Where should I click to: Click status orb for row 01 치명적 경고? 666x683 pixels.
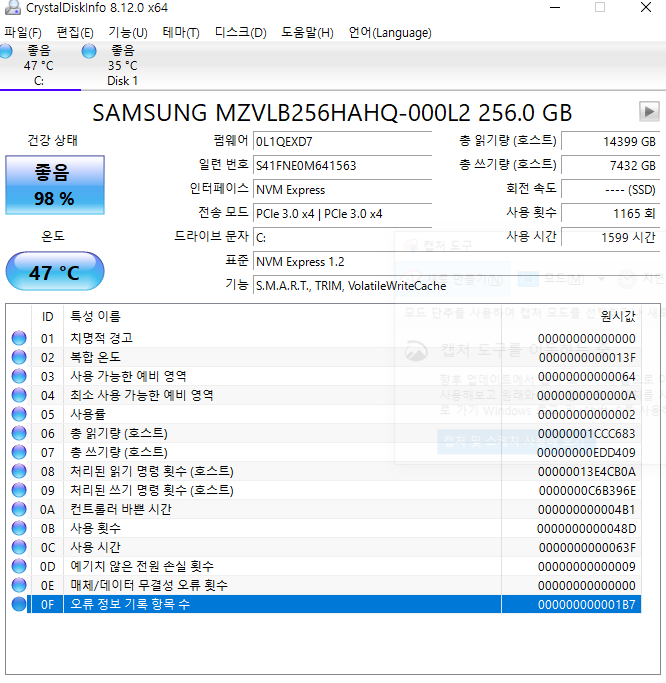[x=19, y=338]
